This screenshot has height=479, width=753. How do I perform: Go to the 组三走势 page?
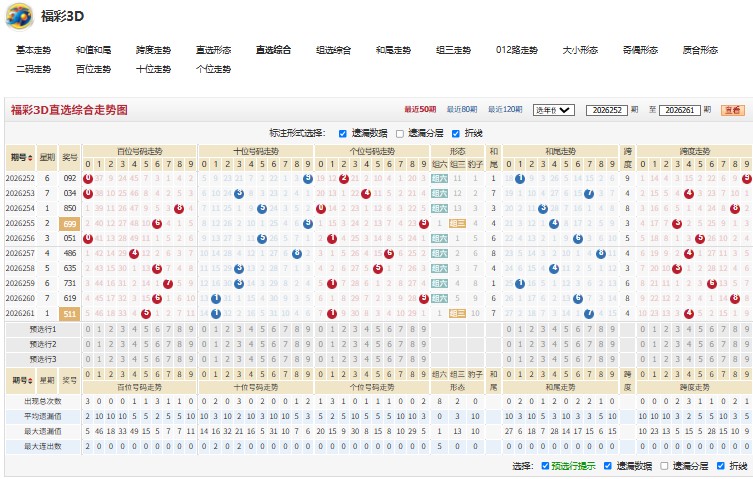click(453, 50)
